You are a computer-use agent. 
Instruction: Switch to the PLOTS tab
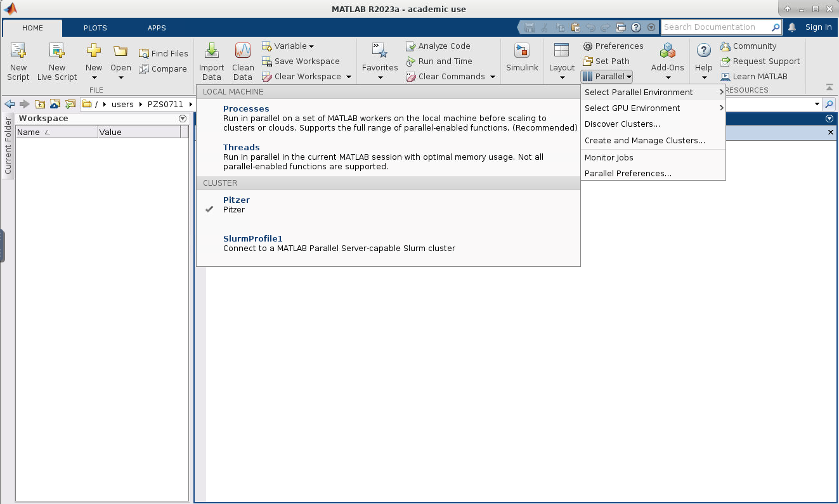click(95, 28)
